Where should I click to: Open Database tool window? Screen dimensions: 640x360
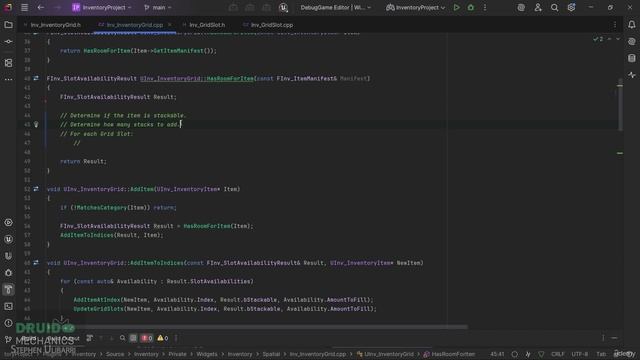click(x=632, y=58)
